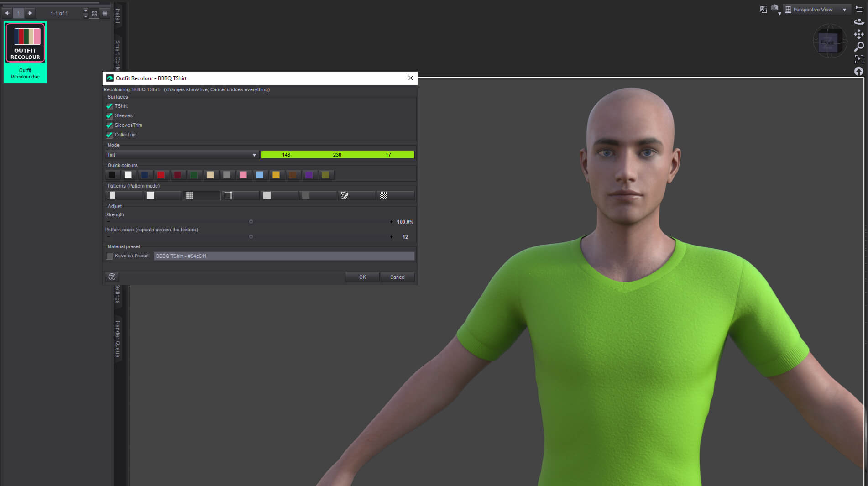Click the Strength slider handle
This screenshot has width=868, height=486.
pos(251,222)
